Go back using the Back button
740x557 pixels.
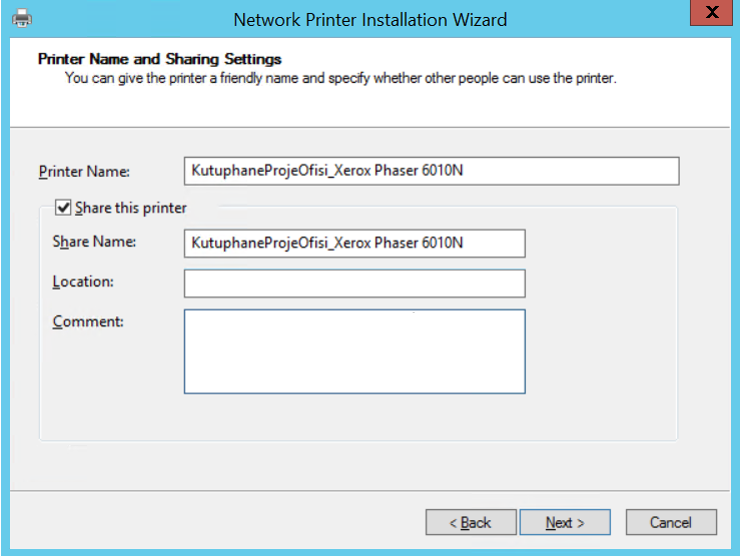tap(471, 522)
